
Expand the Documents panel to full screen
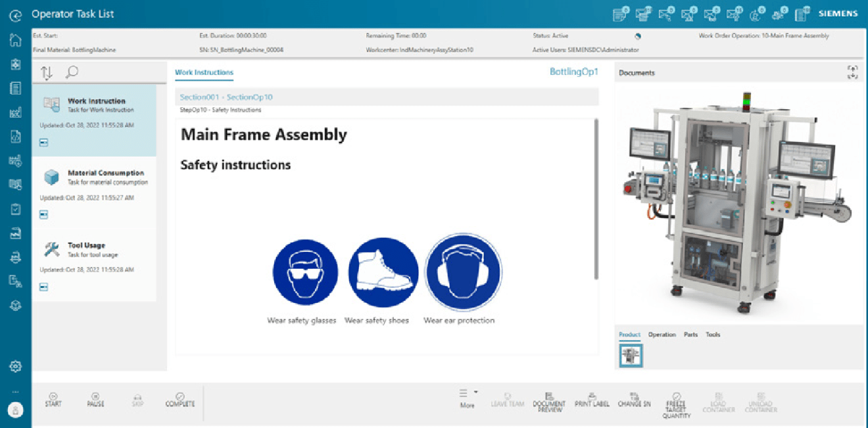pos(852,73)
